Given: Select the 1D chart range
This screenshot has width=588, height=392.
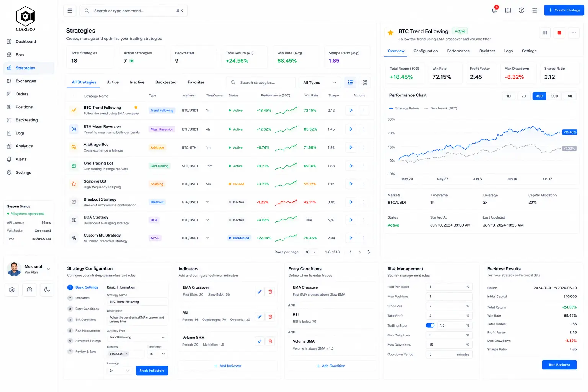Looking at the screenshot, I should [x=508, y=96].
